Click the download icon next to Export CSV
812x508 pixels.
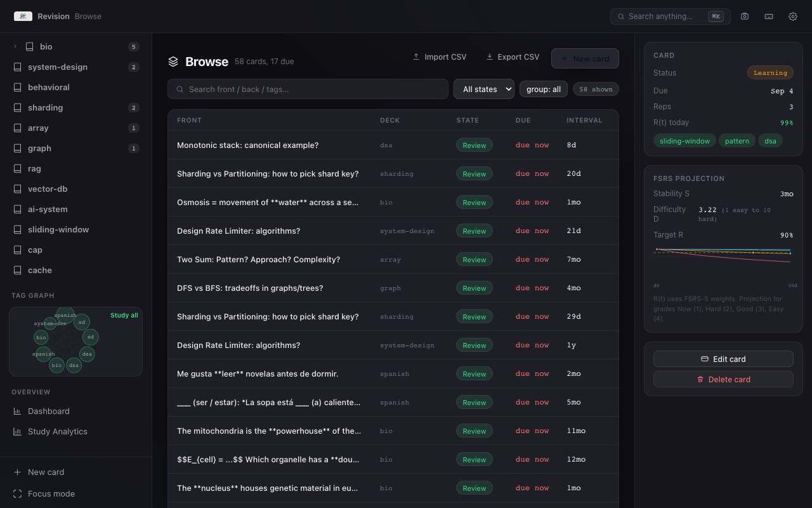tap(490, 57)
